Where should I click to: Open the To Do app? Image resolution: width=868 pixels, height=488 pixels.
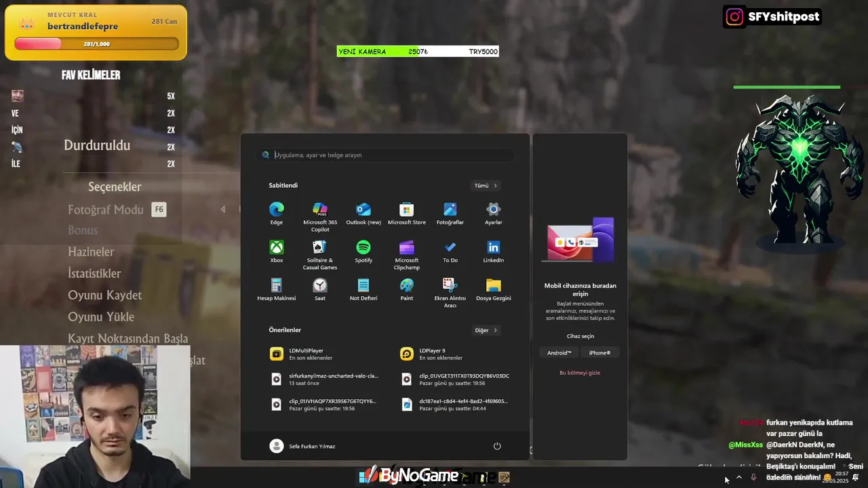(450, 251)
